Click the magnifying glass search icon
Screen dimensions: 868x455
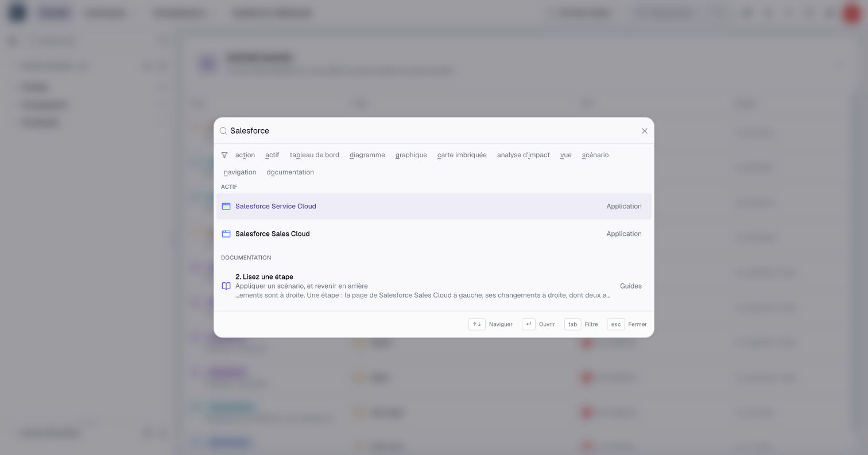pos(223,131)
